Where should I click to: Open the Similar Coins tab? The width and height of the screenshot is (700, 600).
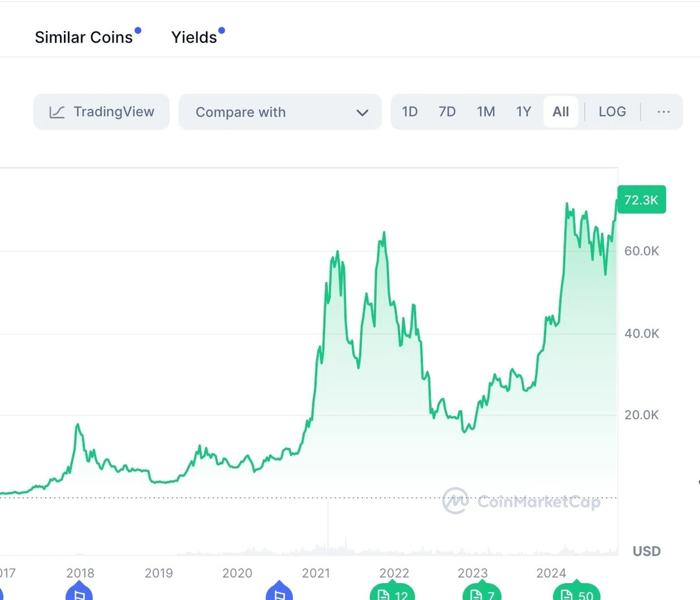coord(84,37)
